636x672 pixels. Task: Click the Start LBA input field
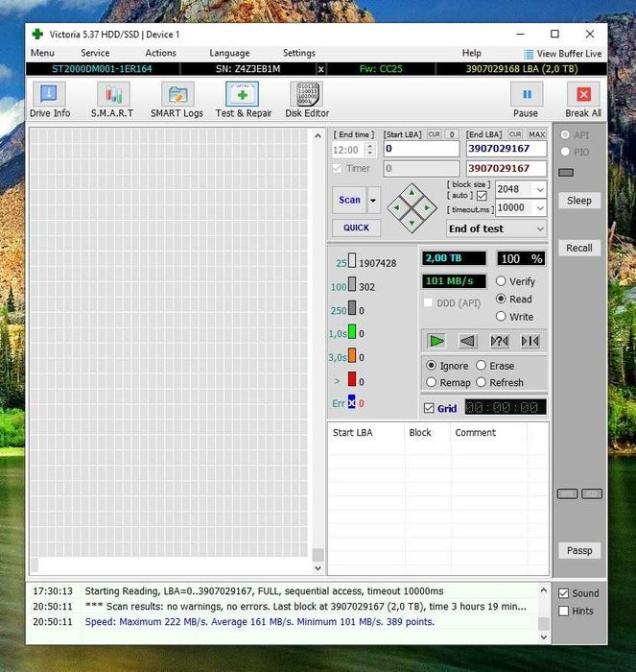[421, 149]
